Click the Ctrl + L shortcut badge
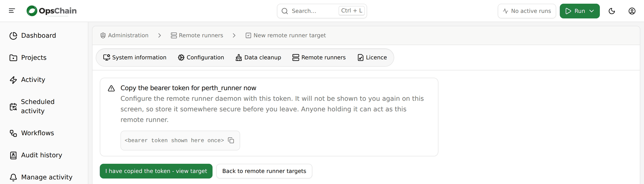This screenshot has width=644, height=184. point(351,11)
